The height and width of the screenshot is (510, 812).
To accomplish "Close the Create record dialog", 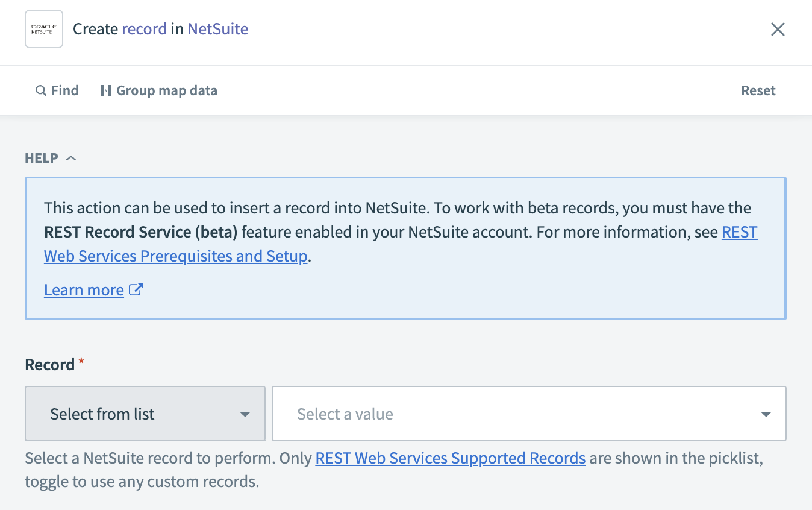I will 778,29.
